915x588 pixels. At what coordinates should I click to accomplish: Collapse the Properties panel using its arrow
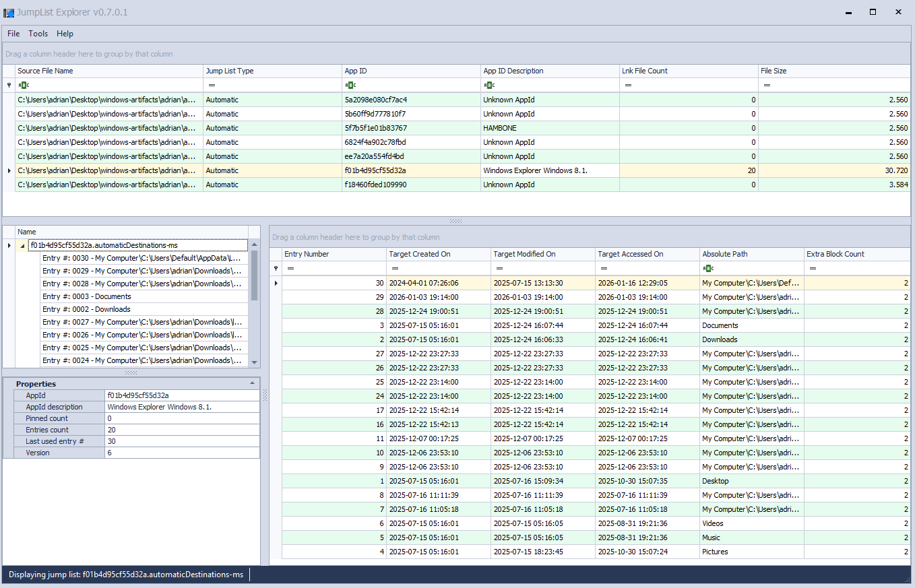click(x=253, y=383)
